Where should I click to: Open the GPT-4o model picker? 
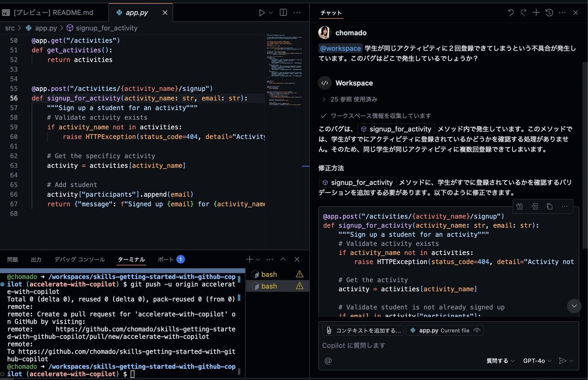538,361
